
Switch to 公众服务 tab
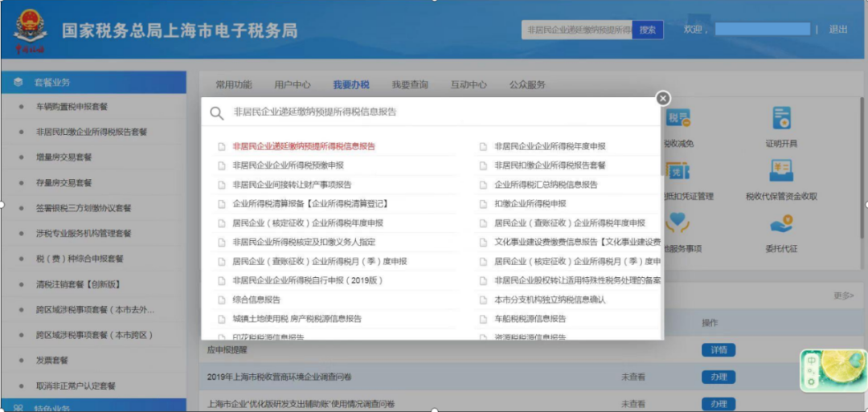(527, 84)
